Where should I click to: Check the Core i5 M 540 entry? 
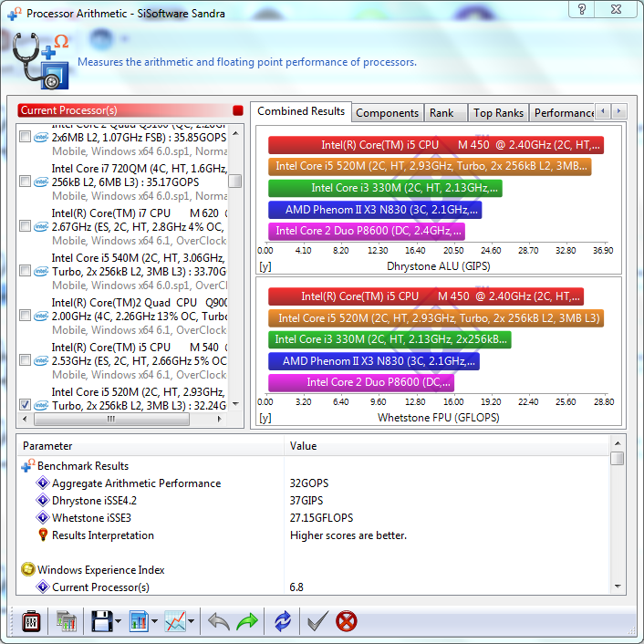pyautogui.click(x=25, y=360)
